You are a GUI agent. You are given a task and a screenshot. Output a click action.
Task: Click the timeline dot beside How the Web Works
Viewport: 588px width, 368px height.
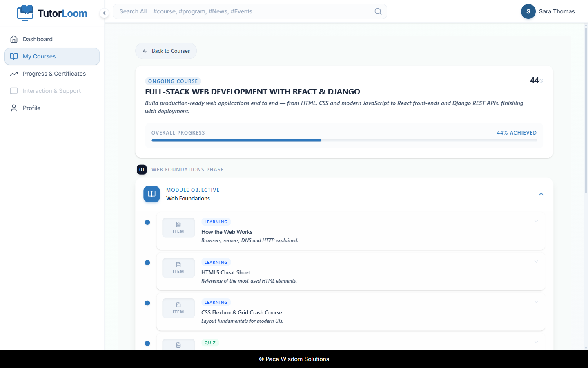pos(147,222)
